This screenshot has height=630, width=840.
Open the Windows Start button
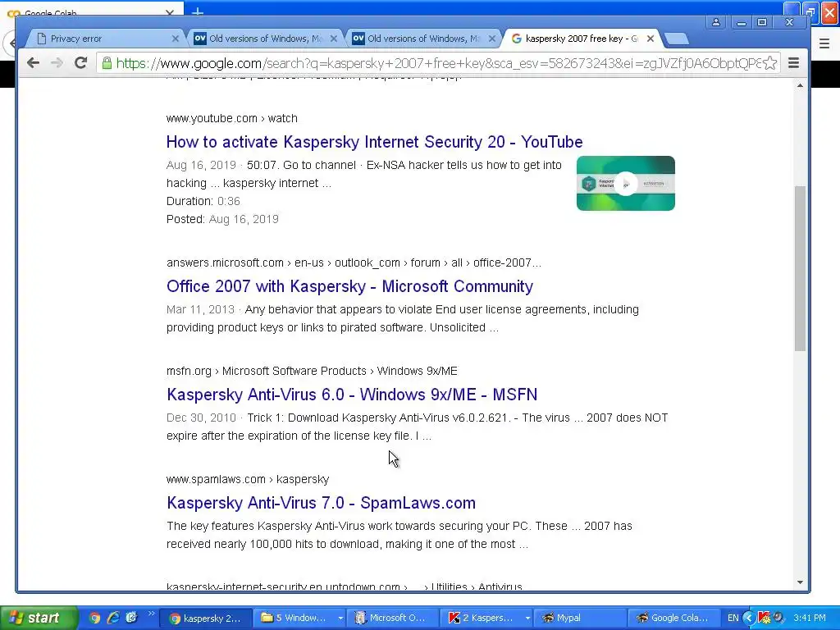(38, 618)
